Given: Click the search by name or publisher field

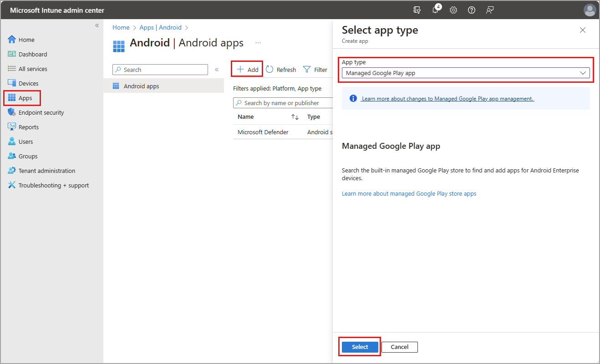Looking at the screenshot, I should click(283, 103).
